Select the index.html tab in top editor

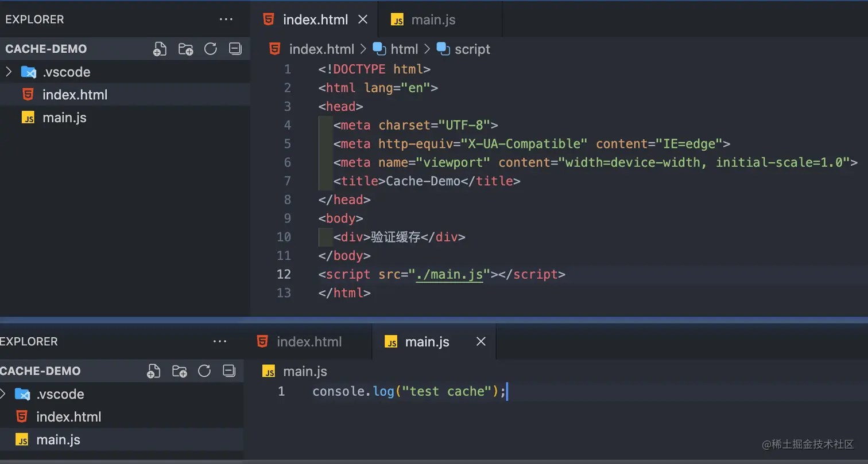[315, 20]
